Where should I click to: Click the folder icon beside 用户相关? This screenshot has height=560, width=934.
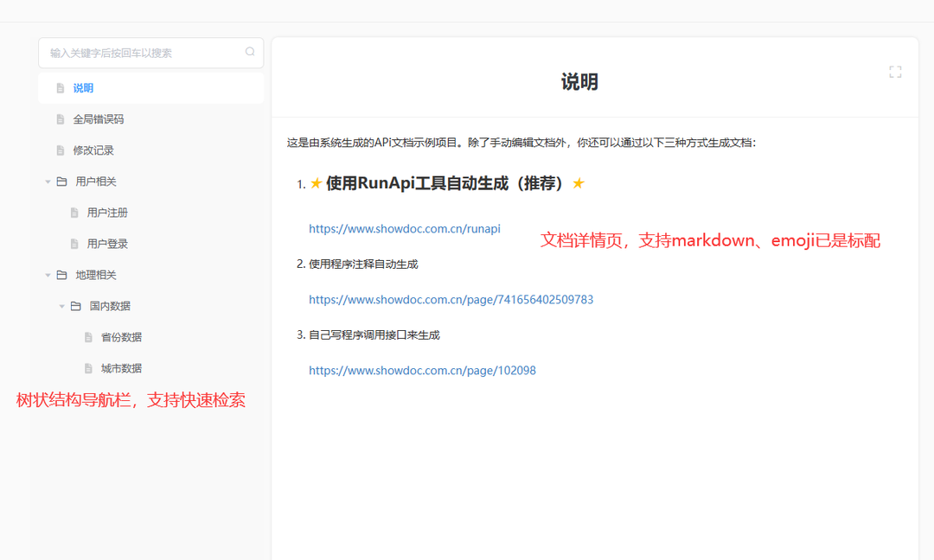coord(62,181)
